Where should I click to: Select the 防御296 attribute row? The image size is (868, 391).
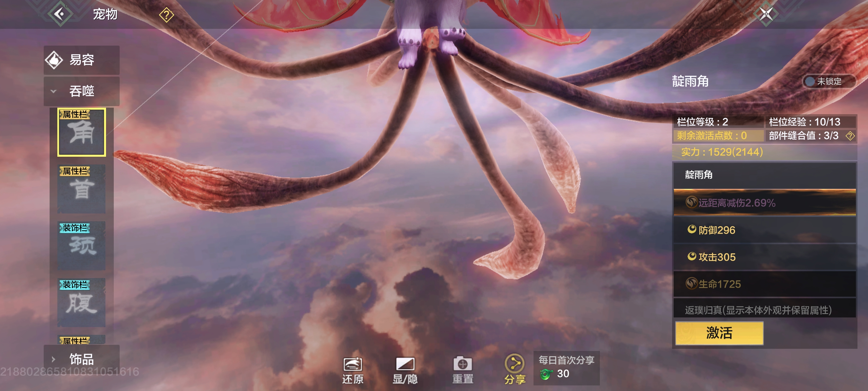[764, 230]
